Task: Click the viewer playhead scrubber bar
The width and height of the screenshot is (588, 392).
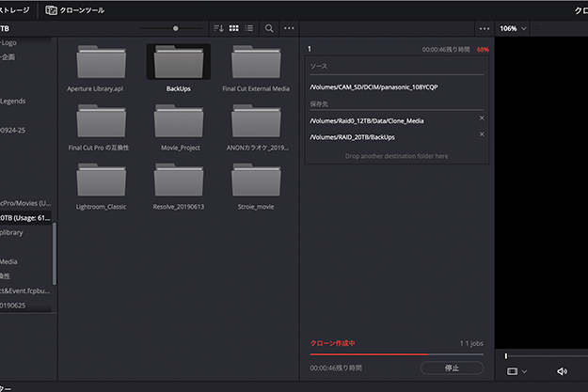Action: (546, 355)
